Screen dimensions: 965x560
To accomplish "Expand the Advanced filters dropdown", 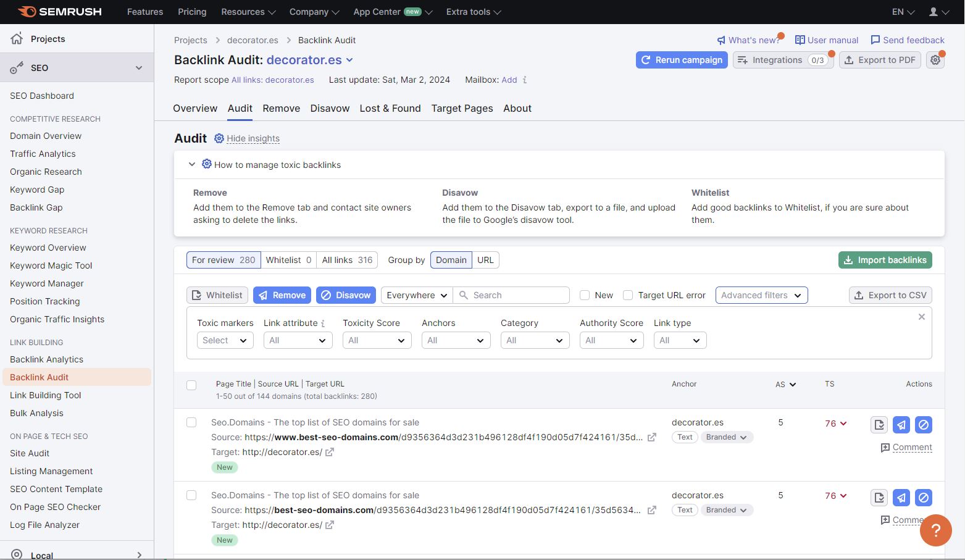I will 761,295.
